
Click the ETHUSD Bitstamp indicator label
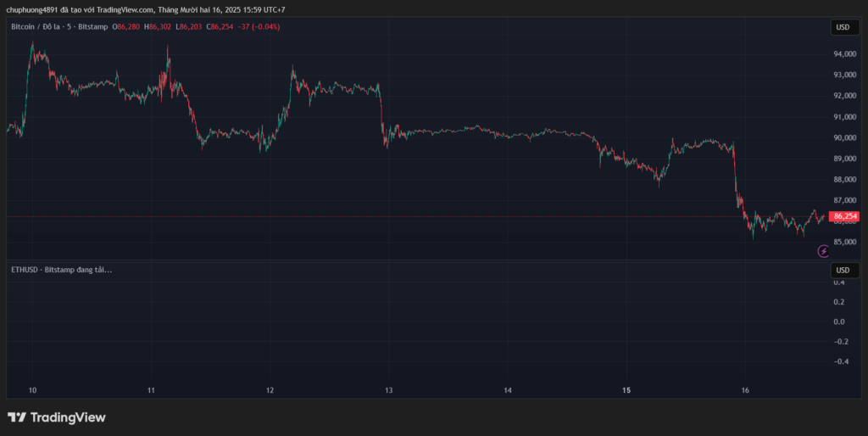point(61,270)
